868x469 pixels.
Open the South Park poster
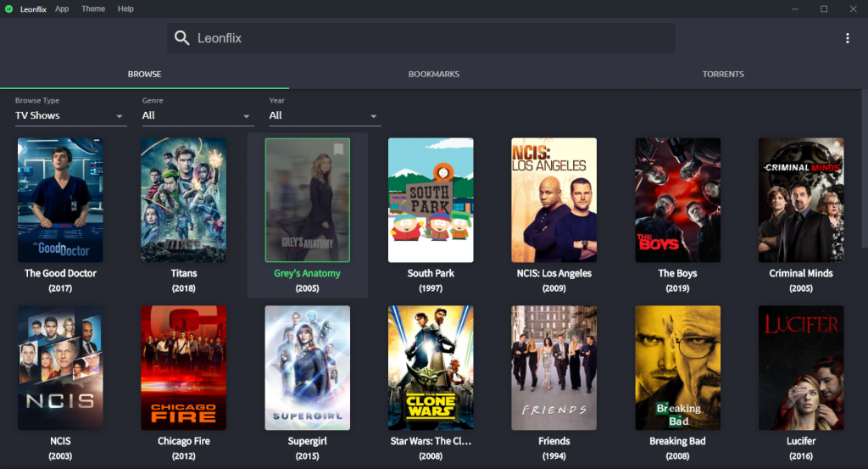point(431,200)
